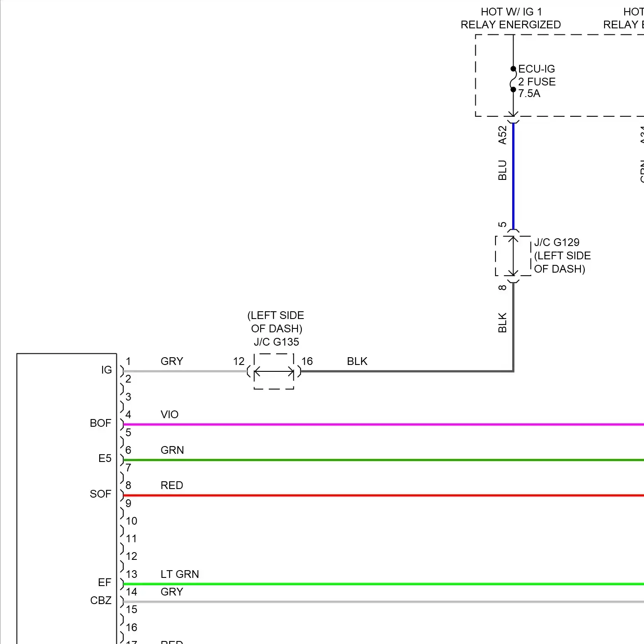The height and width of the screenshot is (644, 644).
Task: Click the A52 connector label
Action: click(x=502, y=135)
